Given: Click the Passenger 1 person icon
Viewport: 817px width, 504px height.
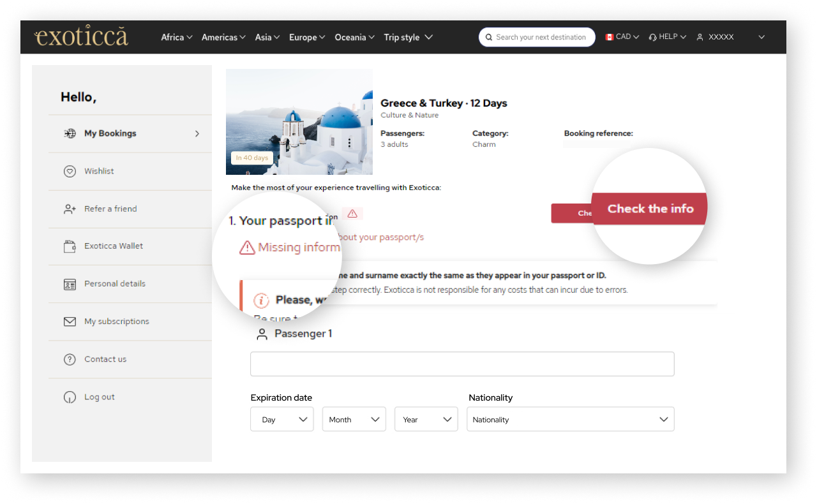Looking at the screenshot, I should tap(262, 334).
